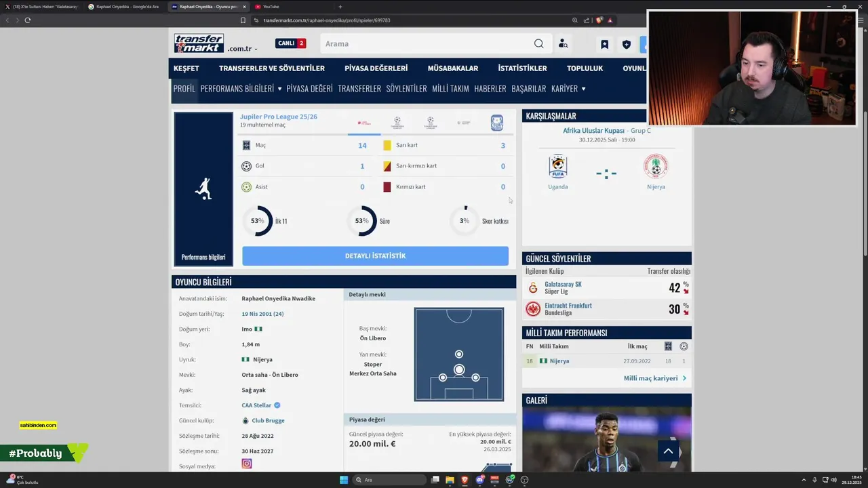The height and width of the screenshot is (488, 868).
Task: Open the Milli maç kariyeri link
Action: [655, 378]
